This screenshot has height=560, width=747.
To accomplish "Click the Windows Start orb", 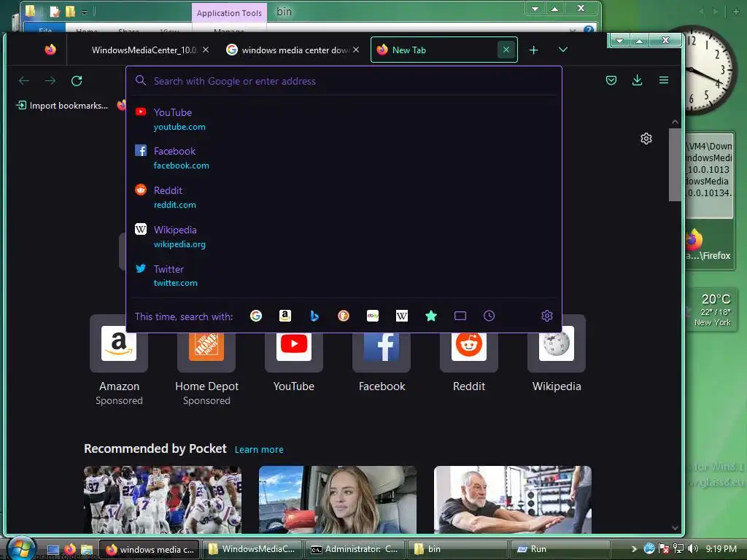I will 20,548.
